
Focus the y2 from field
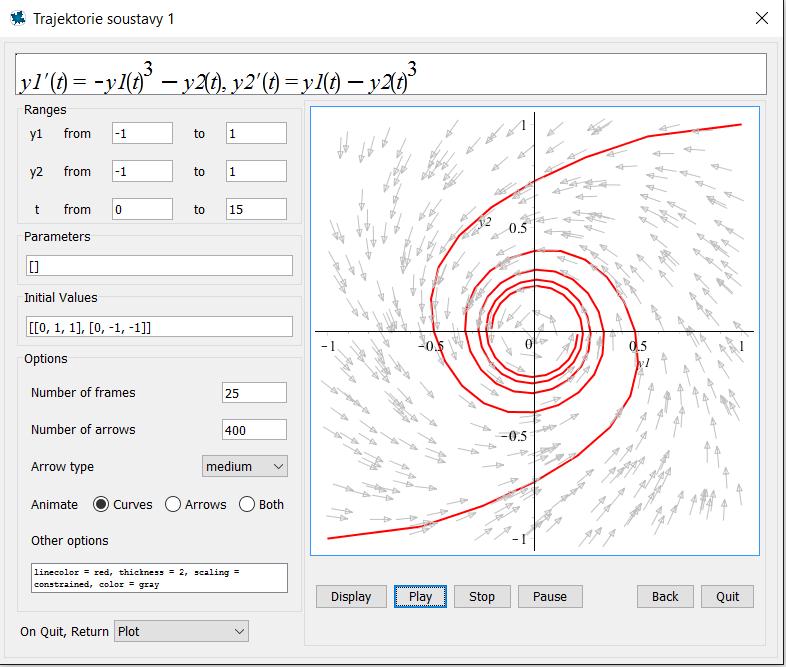pos(142,171)
